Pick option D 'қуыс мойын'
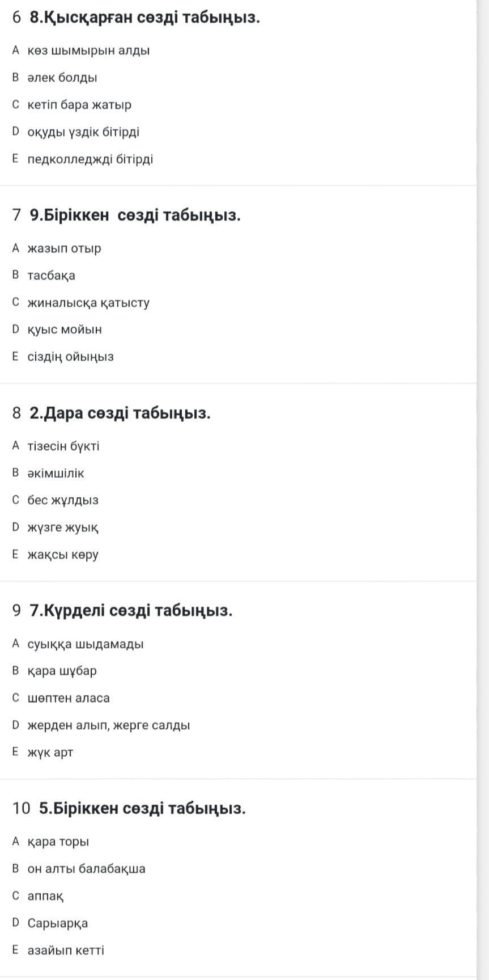Image resolution: width=489 pixels, height=980 pixels. click(x=65, y=330)
